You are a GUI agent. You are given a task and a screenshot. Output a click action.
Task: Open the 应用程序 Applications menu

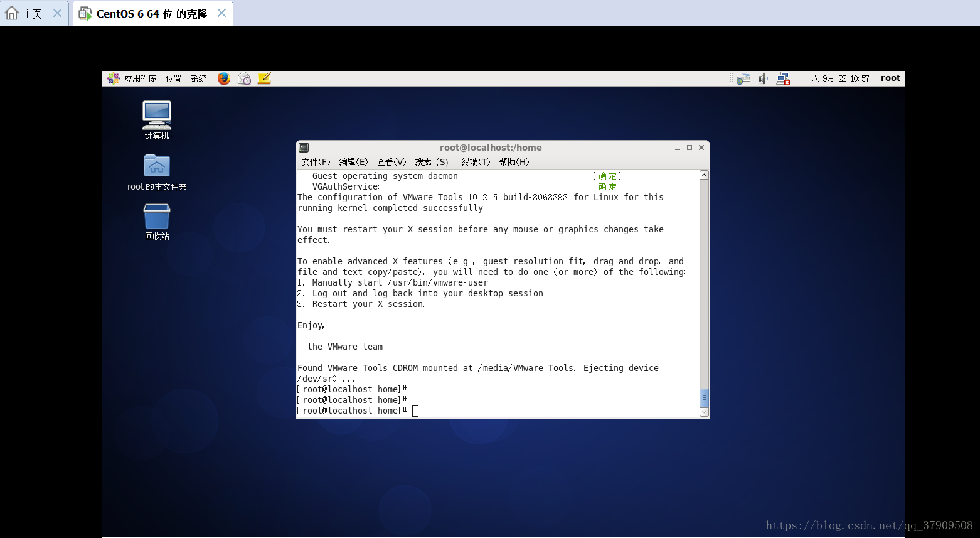coord(140,78)
